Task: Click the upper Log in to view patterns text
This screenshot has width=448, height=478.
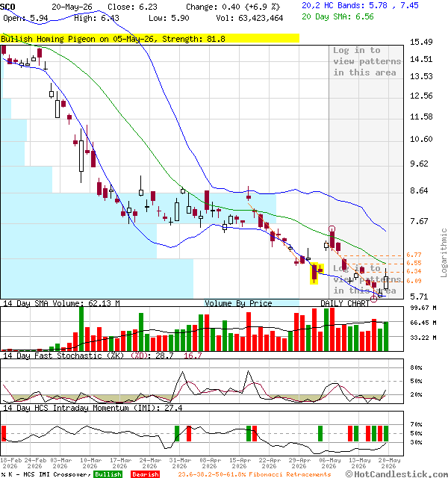Action: coord(367,61)
